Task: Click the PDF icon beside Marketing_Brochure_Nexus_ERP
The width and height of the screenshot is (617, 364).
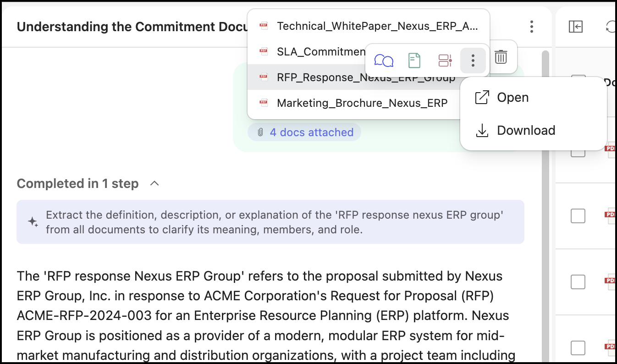Action: point(264,103)
